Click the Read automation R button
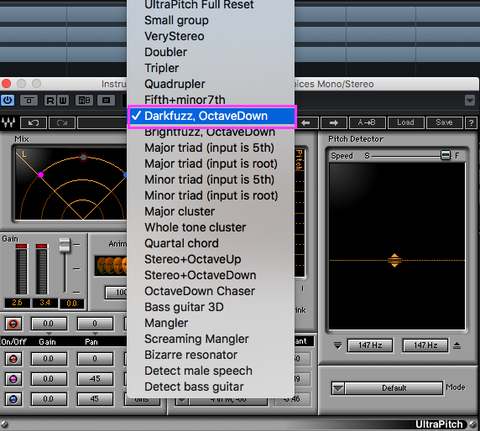This screenshot has height=431, width=480. (50, 100)
